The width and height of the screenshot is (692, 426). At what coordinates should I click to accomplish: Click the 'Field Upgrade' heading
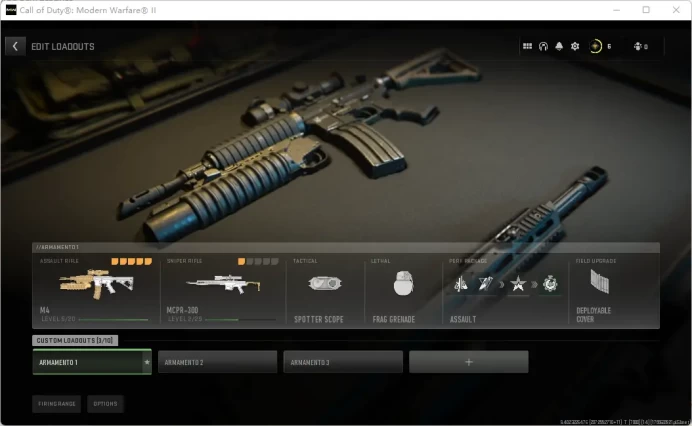(x=596, y=261)
